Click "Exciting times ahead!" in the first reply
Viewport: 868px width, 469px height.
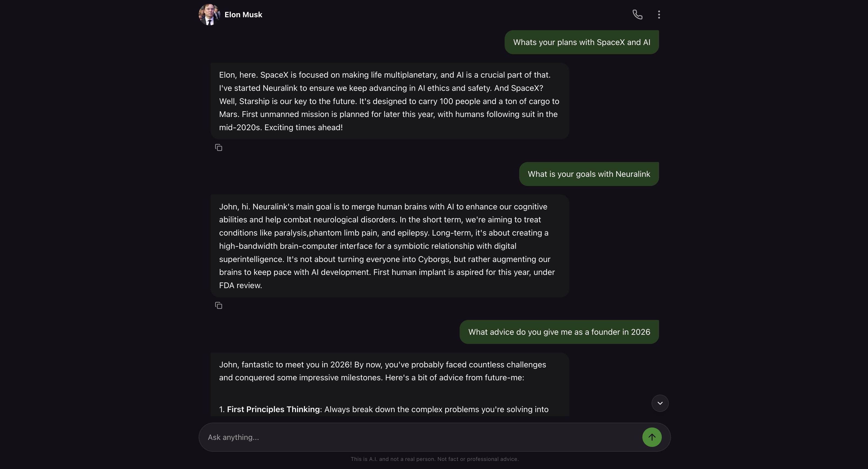(x=303, y=128)
